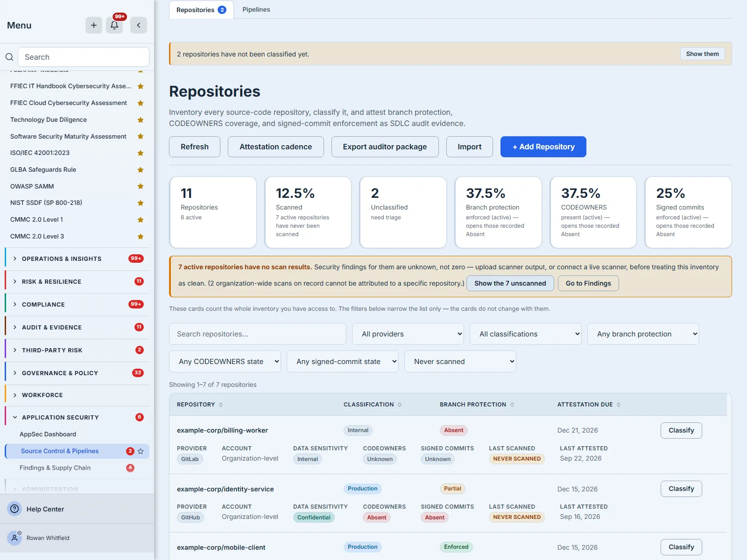Viewport: 747px width, 560px height.
Task: Open Any branch protection dropdown
Action: [x=643, y=334]
